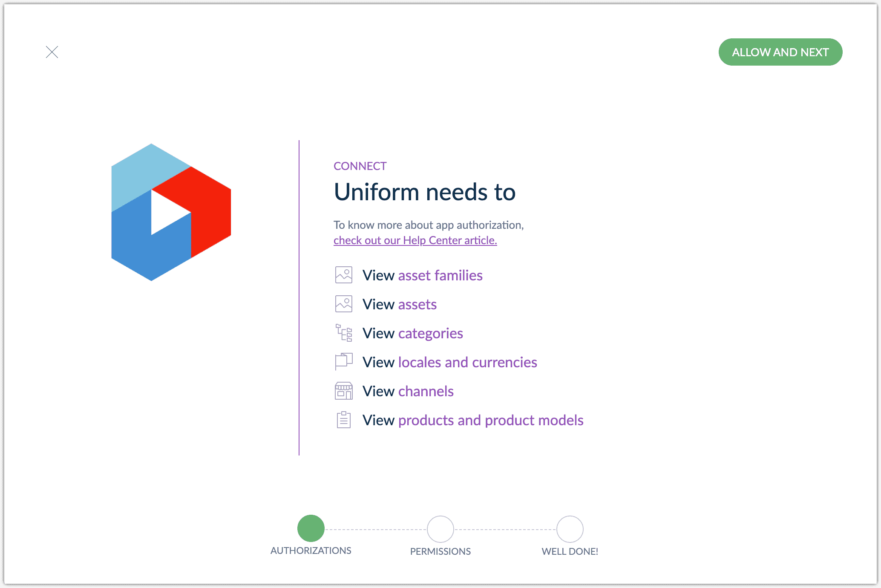Click the flag icon beside locales and currencies

[x=343, y=362]
